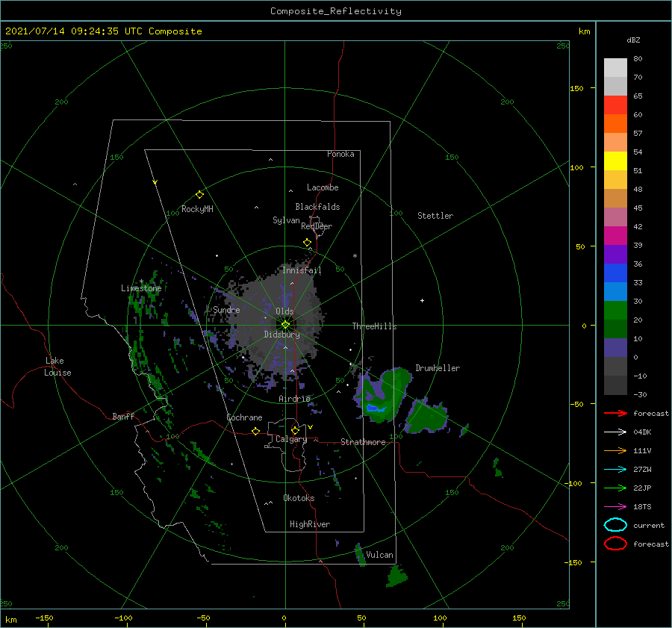Image resolution: width=672 pixels, height=628 pixels.
Task: Click the Lacombe city label
Action: [x=323, y=187]
